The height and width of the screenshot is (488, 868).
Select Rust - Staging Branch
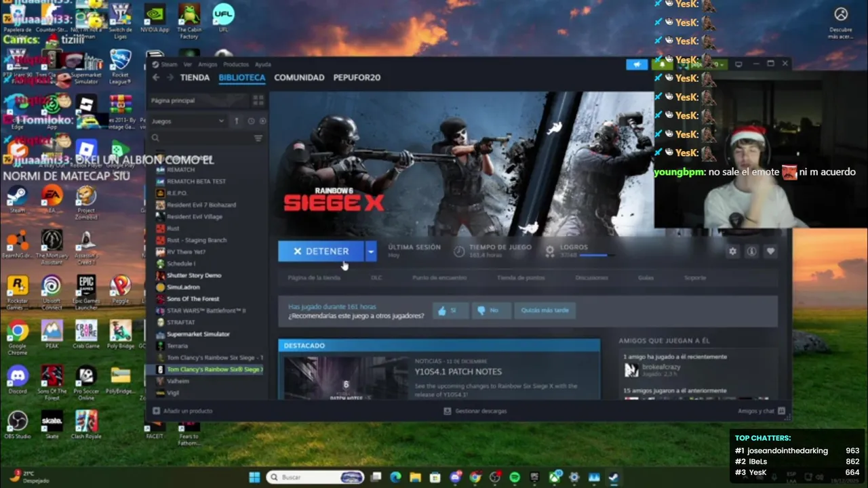pos(196,240)
